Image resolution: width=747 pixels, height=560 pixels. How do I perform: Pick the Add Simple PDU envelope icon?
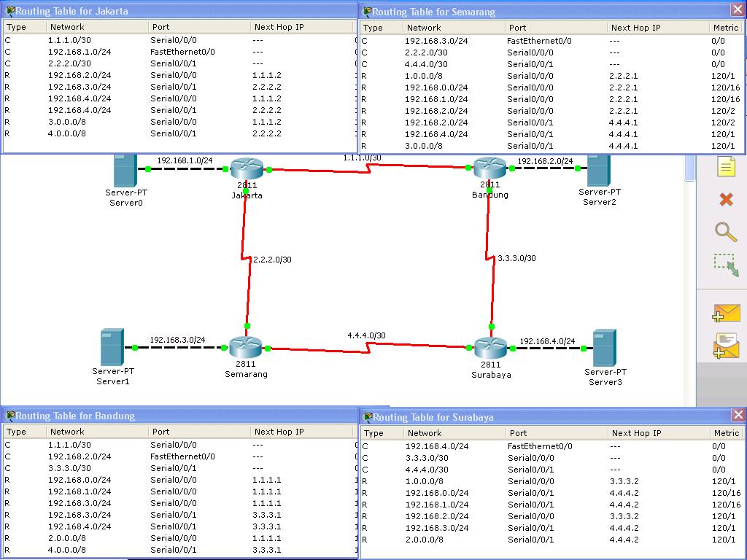coord(726,314)
